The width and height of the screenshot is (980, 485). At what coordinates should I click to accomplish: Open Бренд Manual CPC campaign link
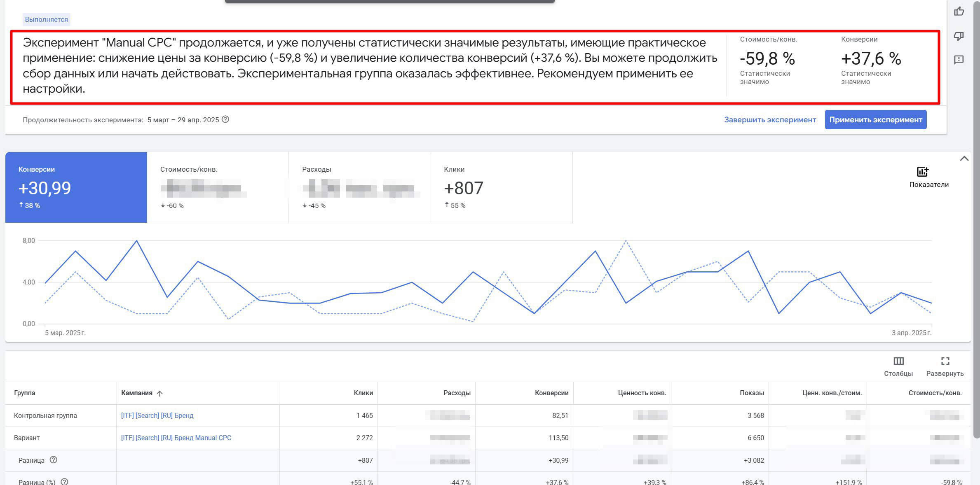click(176, 438)
